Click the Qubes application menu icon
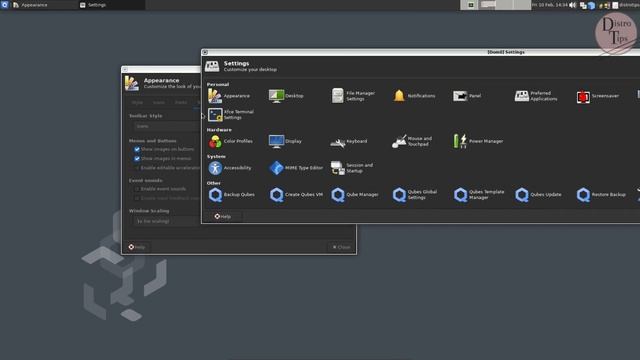Screen dimensions: 640x360 4,5
